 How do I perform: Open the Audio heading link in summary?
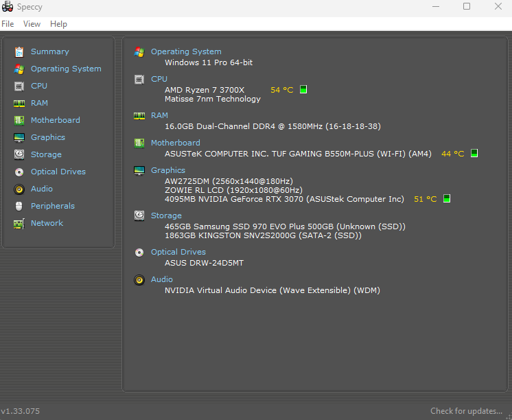tap(162, 279)
